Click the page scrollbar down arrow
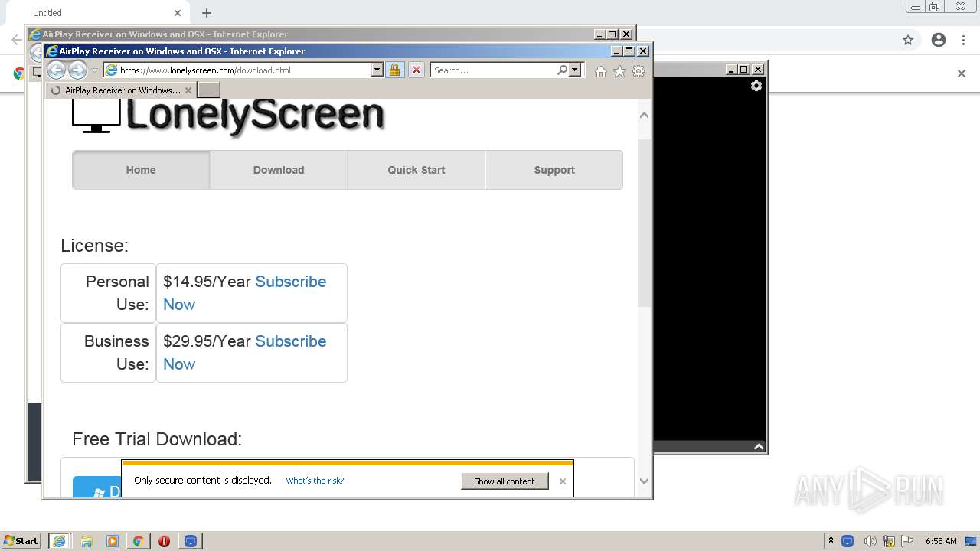 point(644,481)
